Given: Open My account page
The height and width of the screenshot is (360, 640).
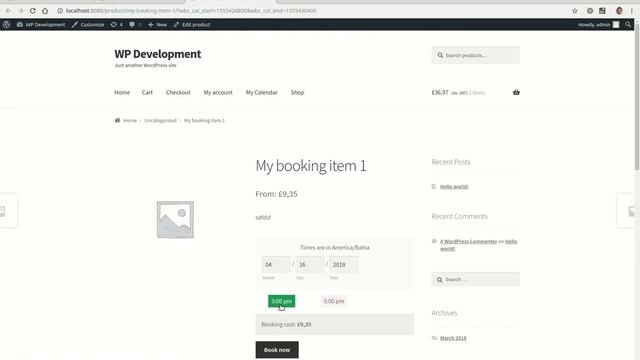Looking at the screenshot, I should 218,93.
